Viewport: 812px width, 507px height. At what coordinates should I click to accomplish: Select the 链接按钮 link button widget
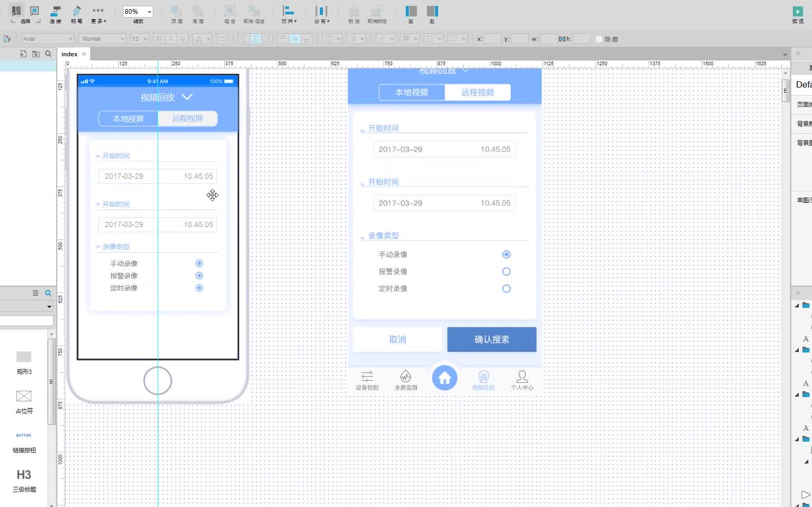24,442
